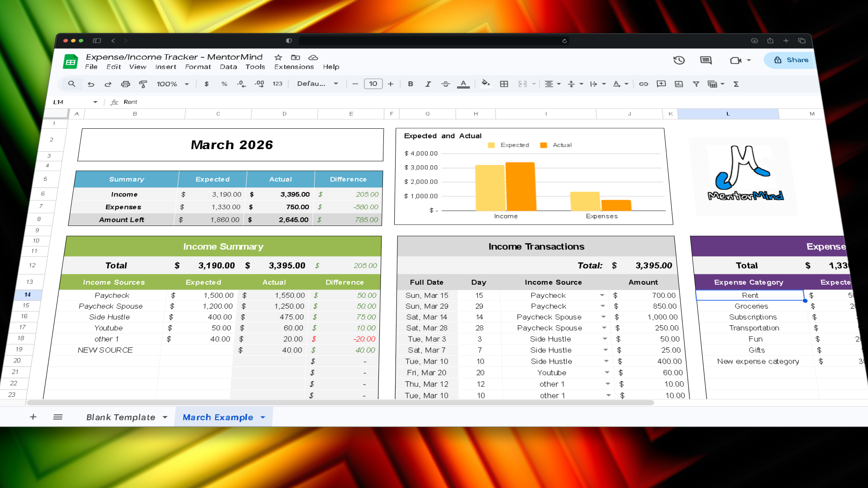Toggle bold formatting
The image size is (868, 488).
pos(410,84)
